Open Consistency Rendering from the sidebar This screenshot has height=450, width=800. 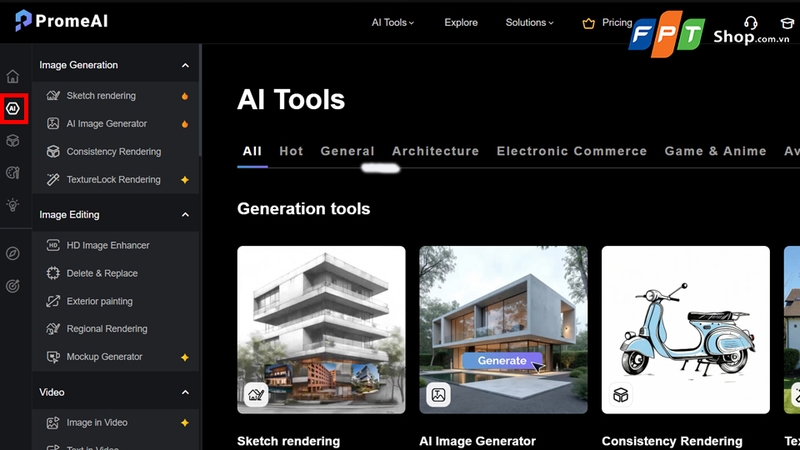[115, 152]
